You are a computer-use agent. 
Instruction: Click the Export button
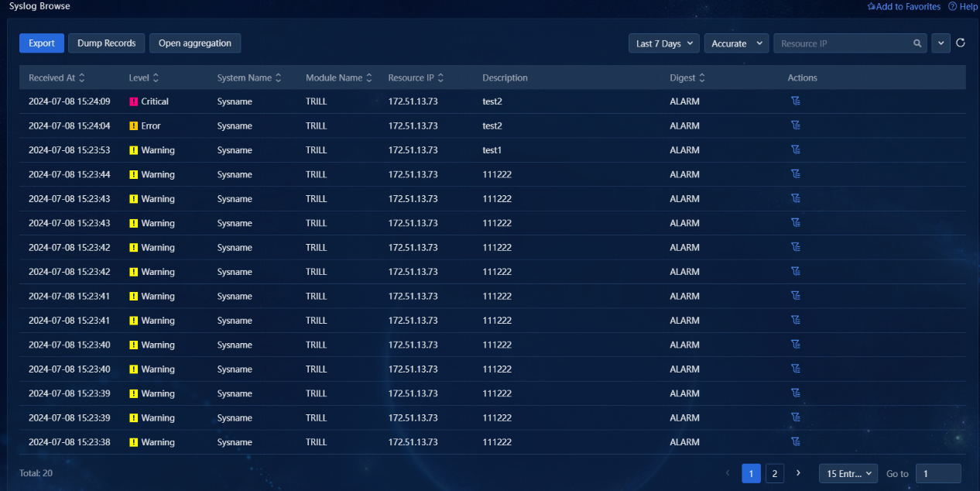42,43
